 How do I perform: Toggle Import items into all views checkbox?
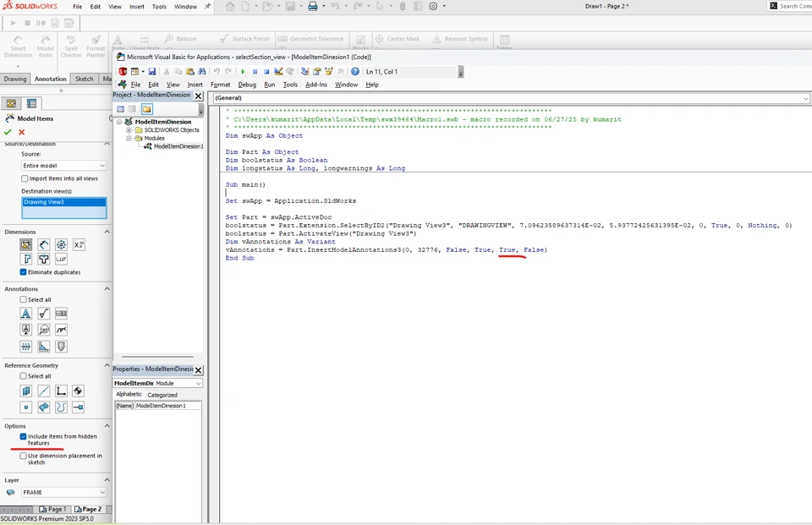(25, 178)
